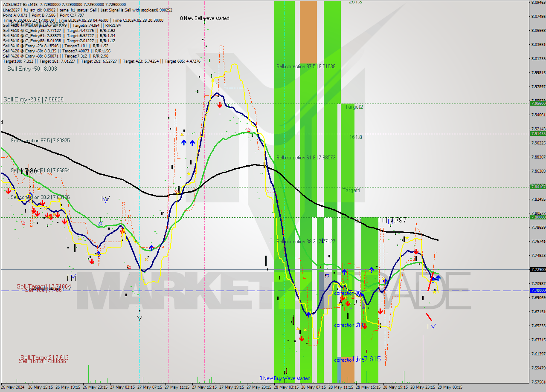The width and height of the screenshot is (546, 392).
Task: Click the gray 7.72900 current price tag
Action: point(537,269)
